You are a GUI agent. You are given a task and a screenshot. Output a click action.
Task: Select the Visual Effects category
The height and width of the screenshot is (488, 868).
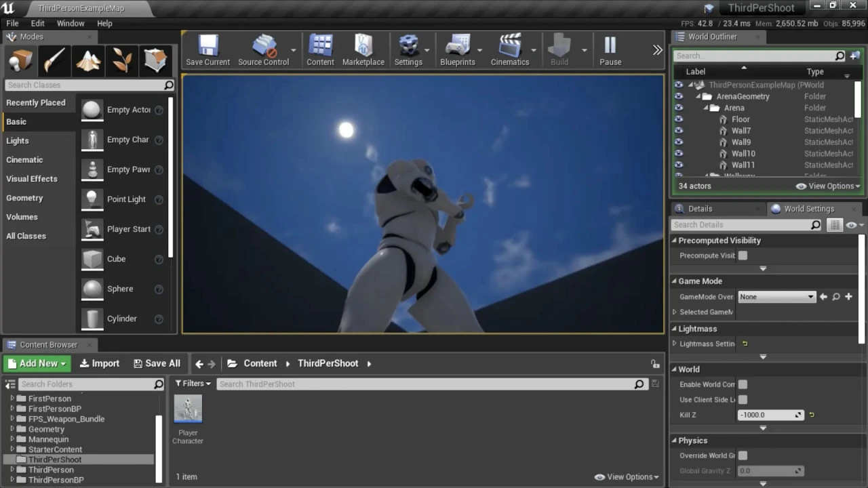32,179
